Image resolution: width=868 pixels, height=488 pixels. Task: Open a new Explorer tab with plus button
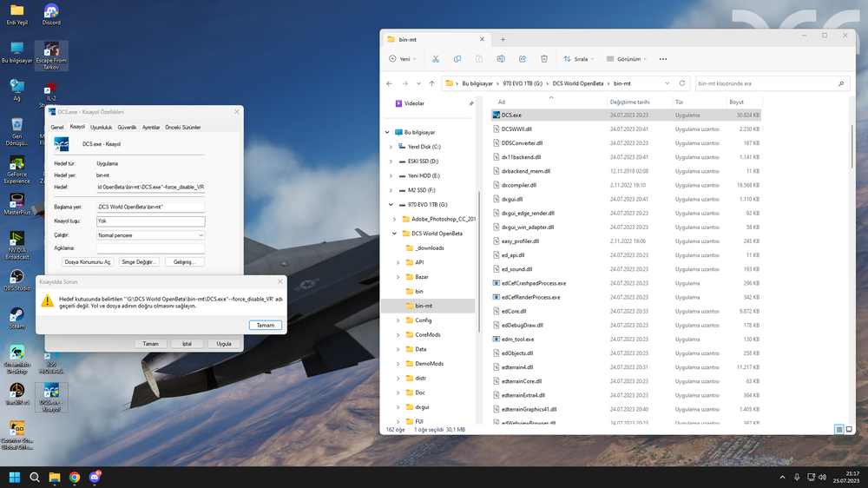[503, 39]
